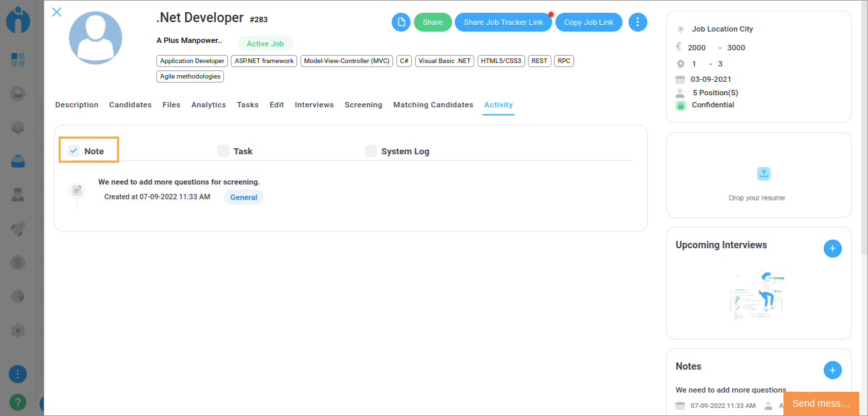Open the Send message chat widget

(x=820, y=403)
